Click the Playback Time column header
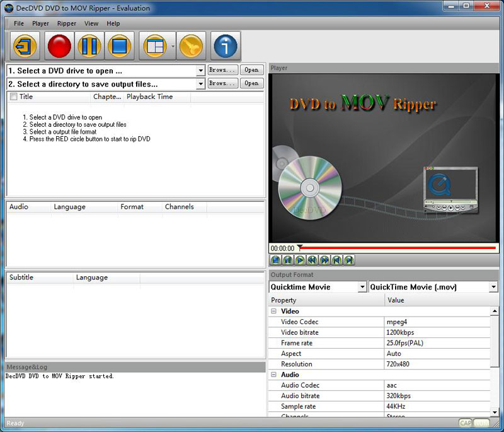Viewport: 504px width, 432px height. 157,97
